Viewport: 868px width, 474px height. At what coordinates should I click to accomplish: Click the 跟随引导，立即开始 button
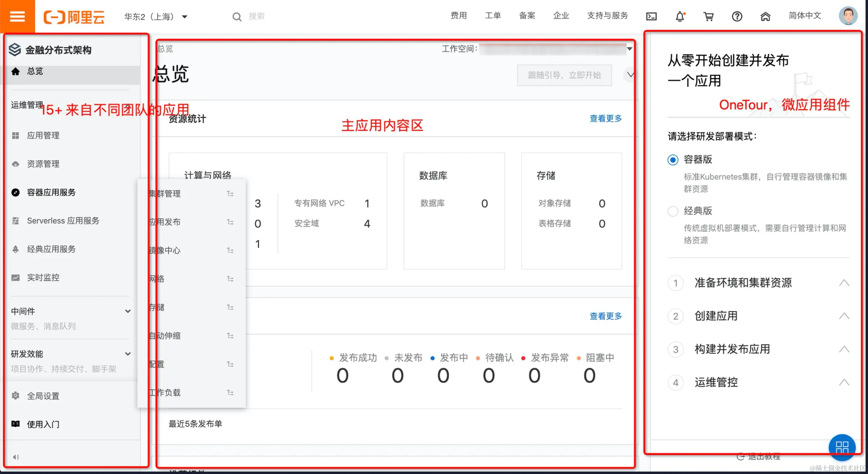tap(564, 75)
